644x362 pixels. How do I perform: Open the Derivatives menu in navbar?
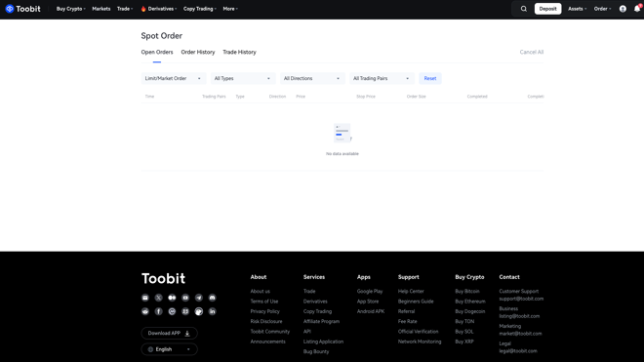click(x=159, y=9)
